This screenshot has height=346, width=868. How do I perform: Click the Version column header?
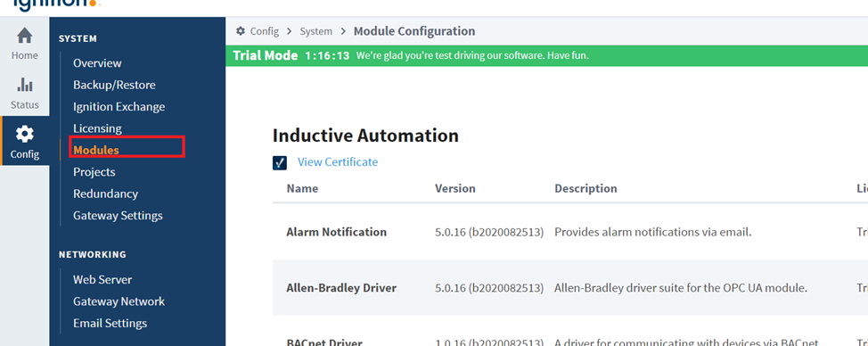pos(455,189)
